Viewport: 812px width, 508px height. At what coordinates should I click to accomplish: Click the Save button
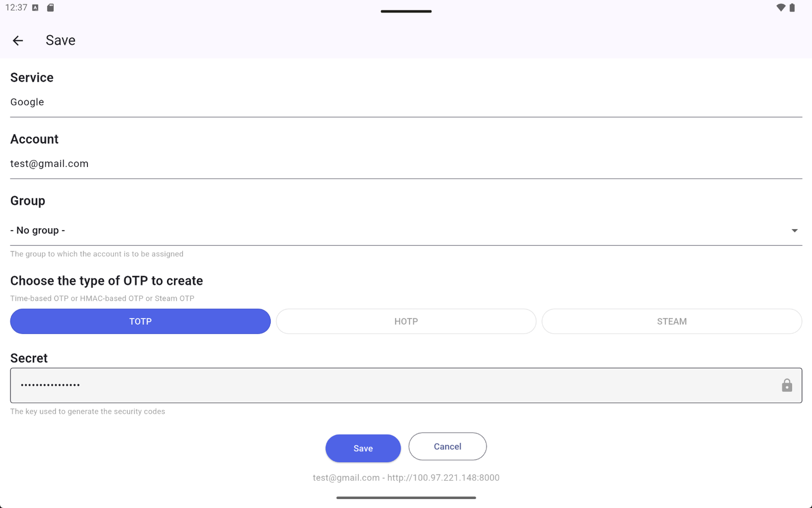tap(363, 448)
